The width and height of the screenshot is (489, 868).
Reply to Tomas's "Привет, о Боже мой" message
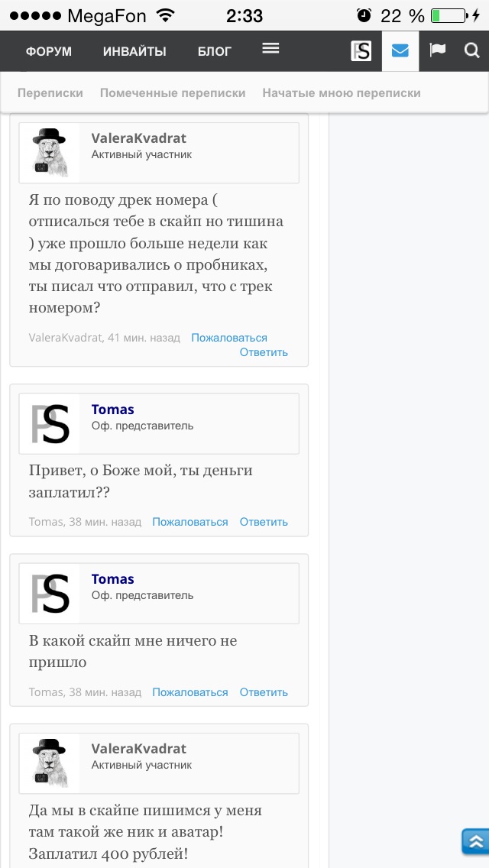tap(264, 522)
